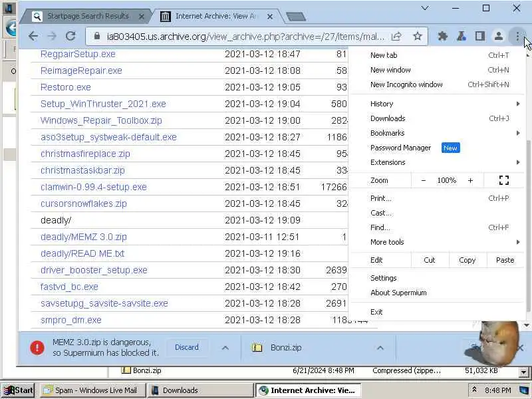The height and width of the screenshot is (399, 532).
Task: Discard the blocked MEMZ 3.0.zip download
Action: (x=187, y=347)
